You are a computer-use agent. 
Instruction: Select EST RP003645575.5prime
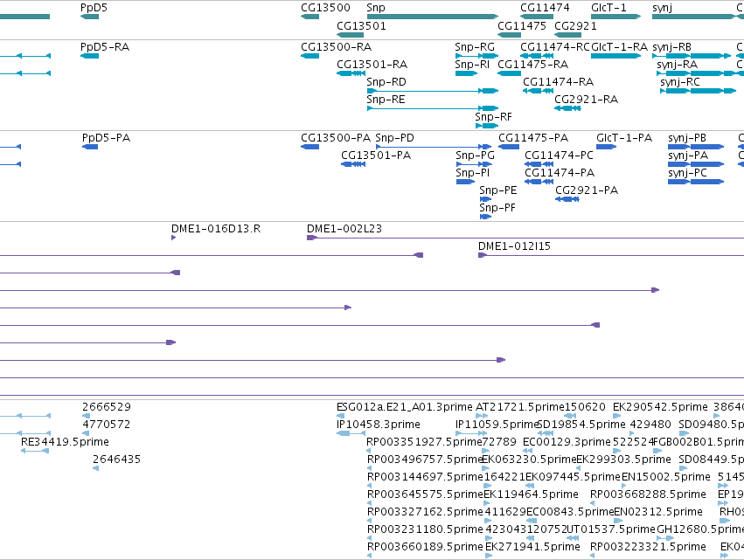tap(370, 503)
